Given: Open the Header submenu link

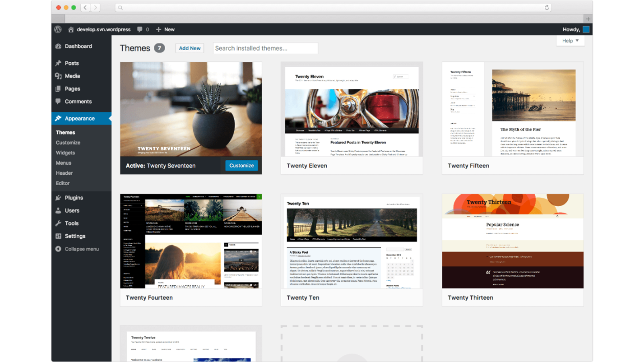Looking at the screenshot, I should pyautogui.click(x=64, y=173).
